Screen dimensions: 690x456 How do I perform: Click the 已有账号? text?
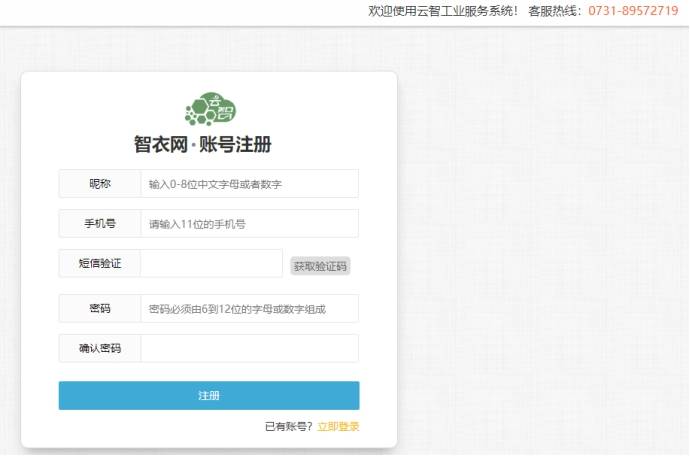pyautogui.click(x=289, y=426)
